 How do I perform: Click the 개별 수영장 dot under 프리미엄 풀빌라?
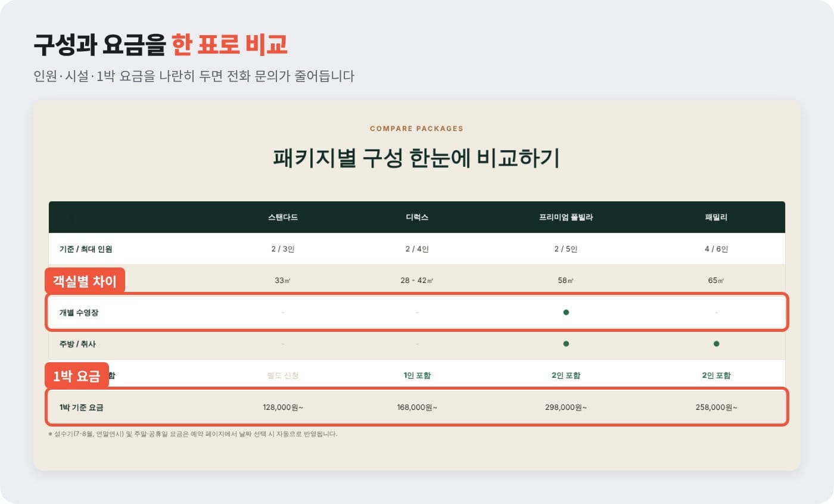[x=566, y=312]
